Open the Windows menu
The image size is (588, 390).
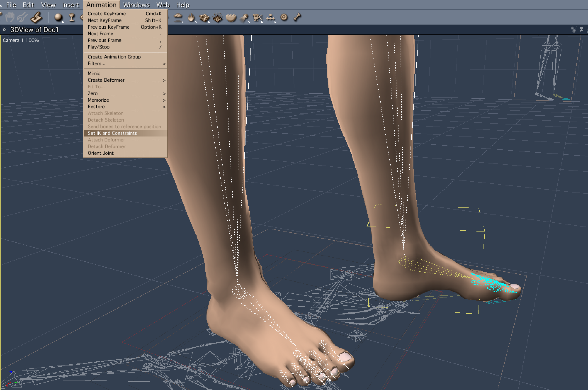[136, 5]
